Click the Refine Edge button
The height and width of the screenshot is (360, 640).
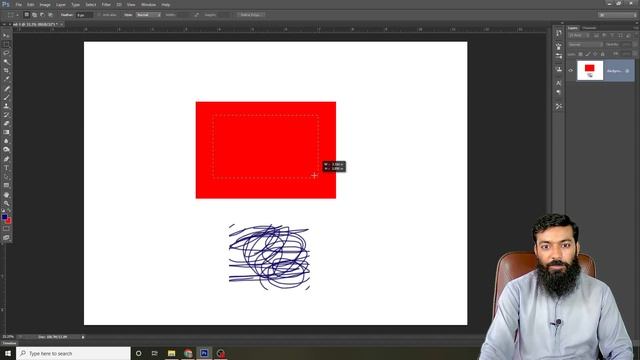251,15
